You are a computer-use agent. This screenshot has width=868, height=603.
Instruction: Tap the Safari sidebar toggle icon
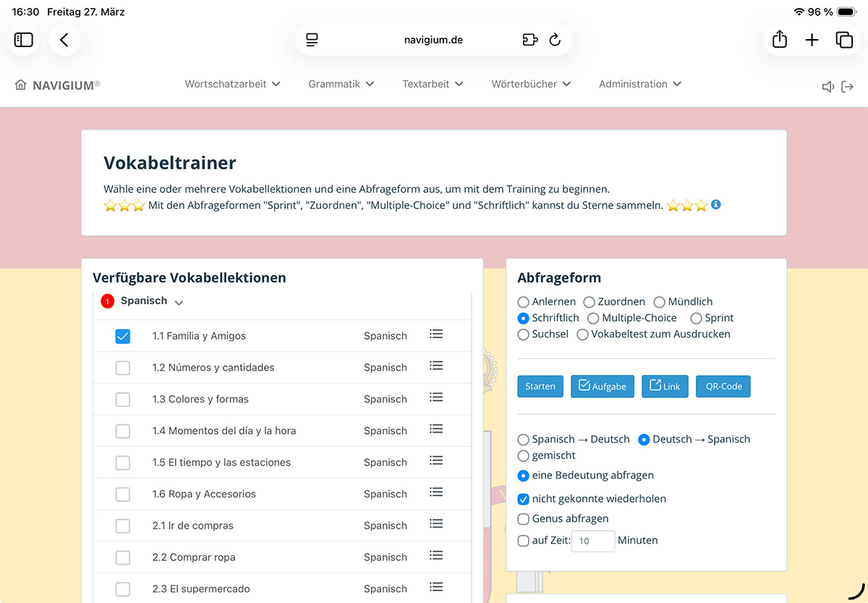(24, 40)
